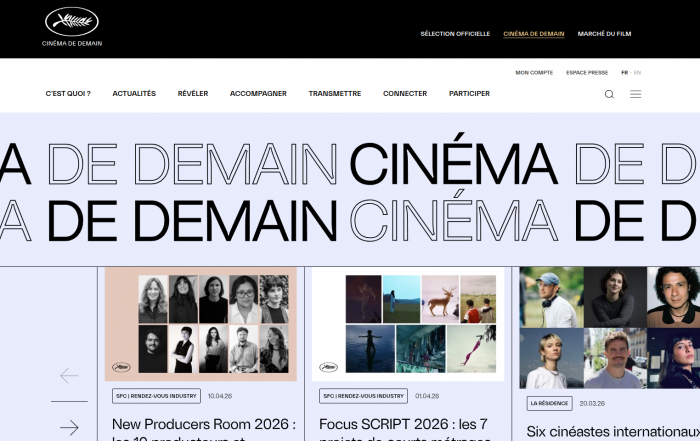Open Mon Compte account link
Screen dimensions: 700x441
(534, 72)
